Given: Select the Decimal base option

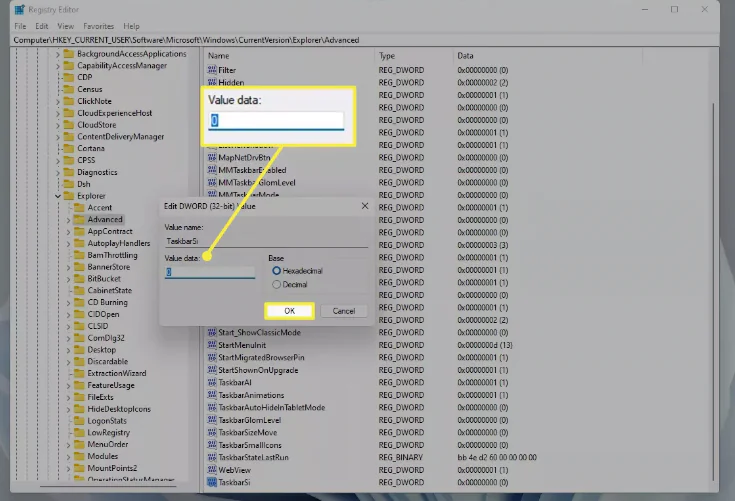Looking at the screenshot, I should [277, 284].
